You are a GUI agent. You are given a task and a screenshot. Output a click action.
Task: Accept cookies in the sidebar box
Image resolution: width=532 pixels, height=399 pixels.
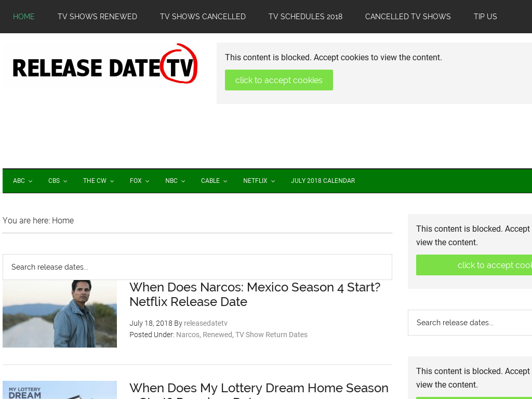click(x=474, y=265)
